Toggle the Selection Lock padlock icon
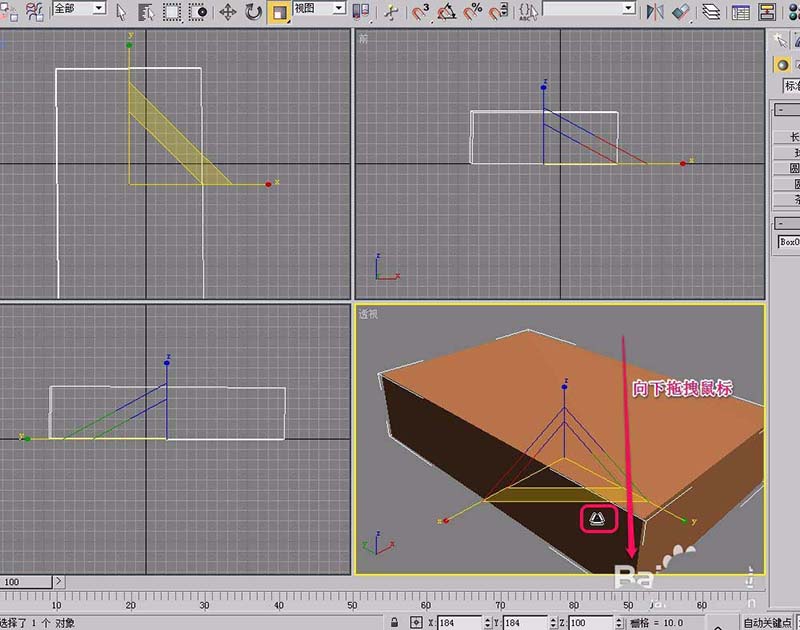The image size is (800, 630). pyautogui.click(x=394, y=622)
